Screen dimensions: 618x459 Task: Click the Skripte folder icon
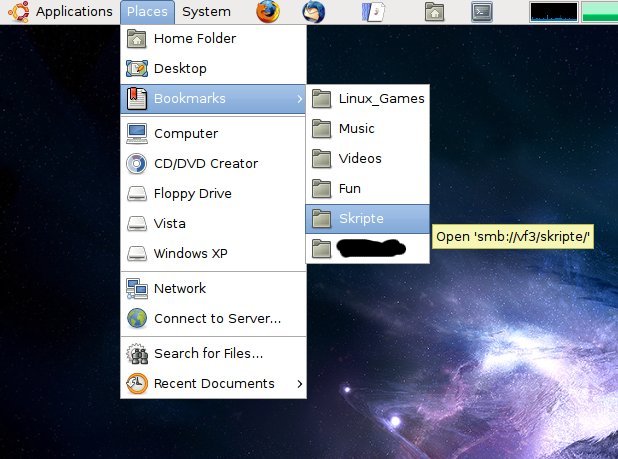click(x=321, y=218)
